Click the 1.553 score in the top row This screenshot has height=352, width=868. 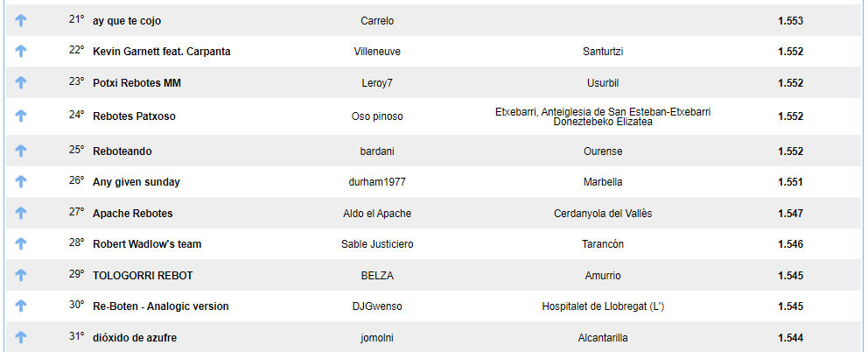pos(790,20)
